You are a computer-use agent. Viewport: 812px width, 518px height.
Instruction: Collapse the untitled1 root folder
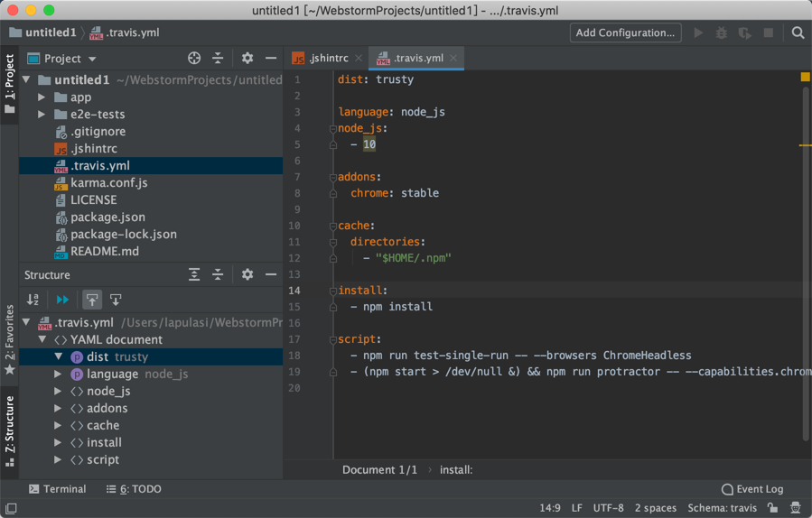(26, 79)
